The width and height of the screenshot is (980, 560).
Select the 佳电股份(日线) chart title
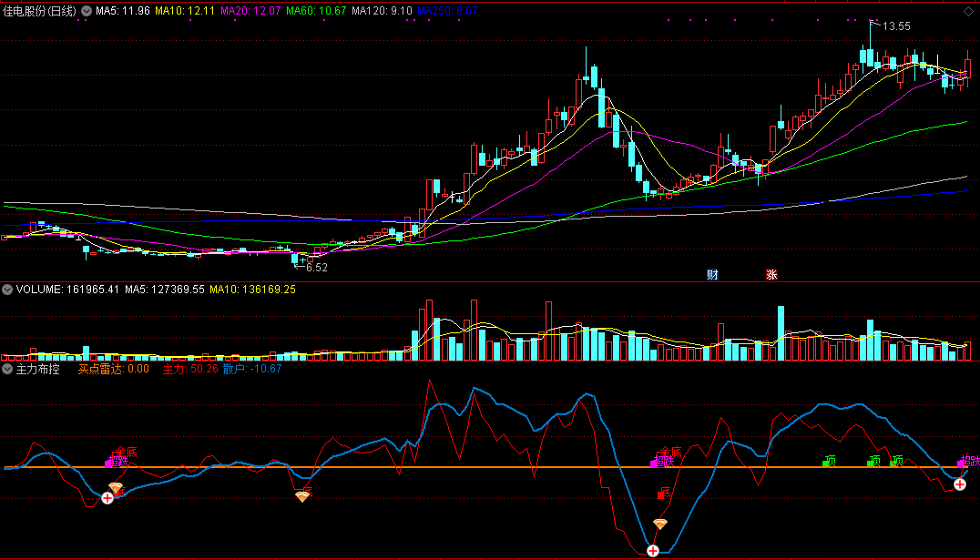tap(39, 11)
